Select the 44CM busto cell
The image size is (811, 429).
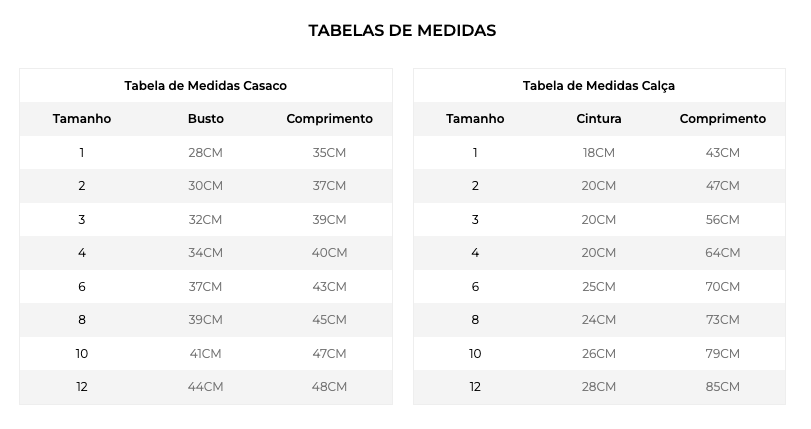point(205,387)
